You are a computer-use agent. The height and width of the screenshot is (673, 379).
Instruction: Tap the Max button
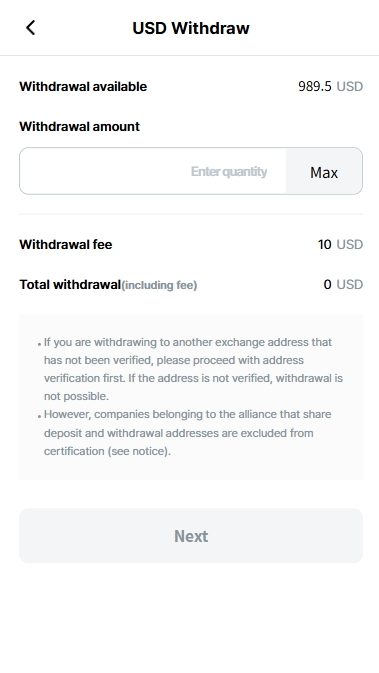pos(324,171)
